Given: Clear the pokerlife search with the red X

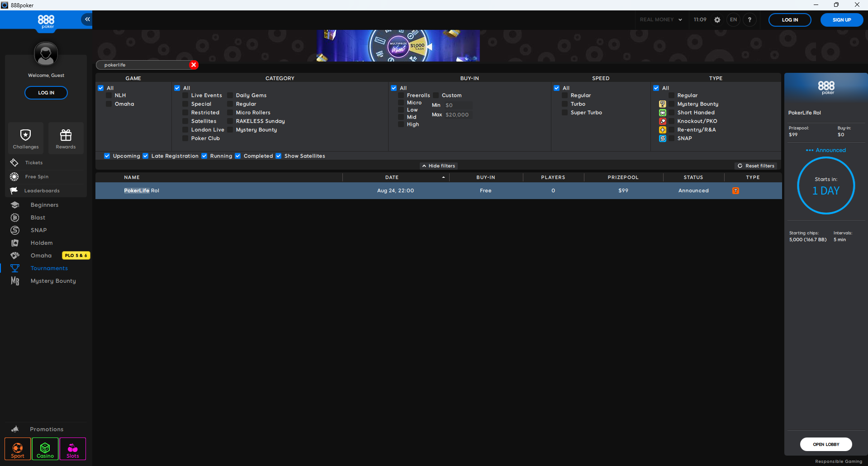Looking at the screenshot, I should tap(194, 65).
